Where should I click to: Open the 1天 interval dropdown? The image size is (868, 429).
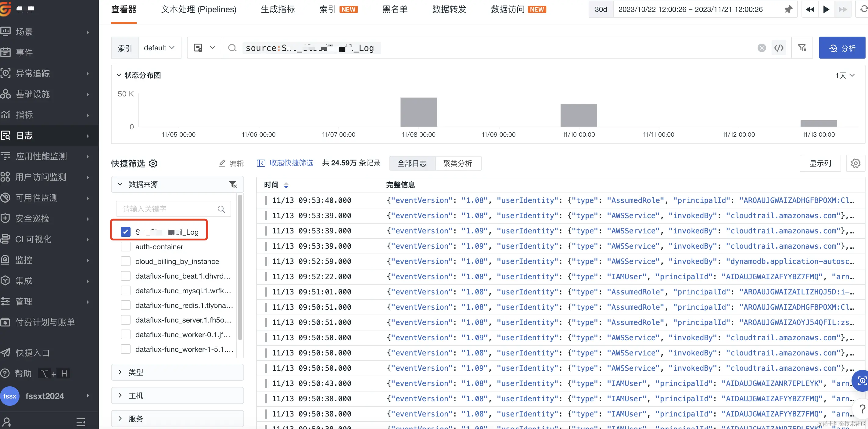845,75
